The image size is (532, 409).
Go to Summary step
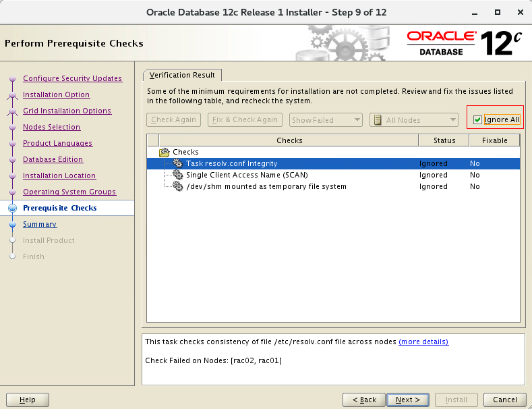click(x=40, y=225)
